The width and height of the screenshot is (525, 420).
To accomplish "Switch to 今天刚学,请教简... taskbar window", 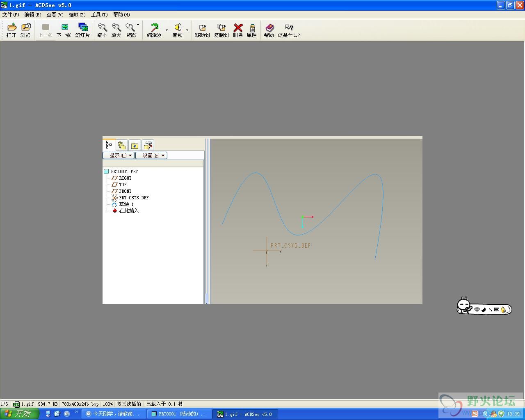I will [114, 414].
